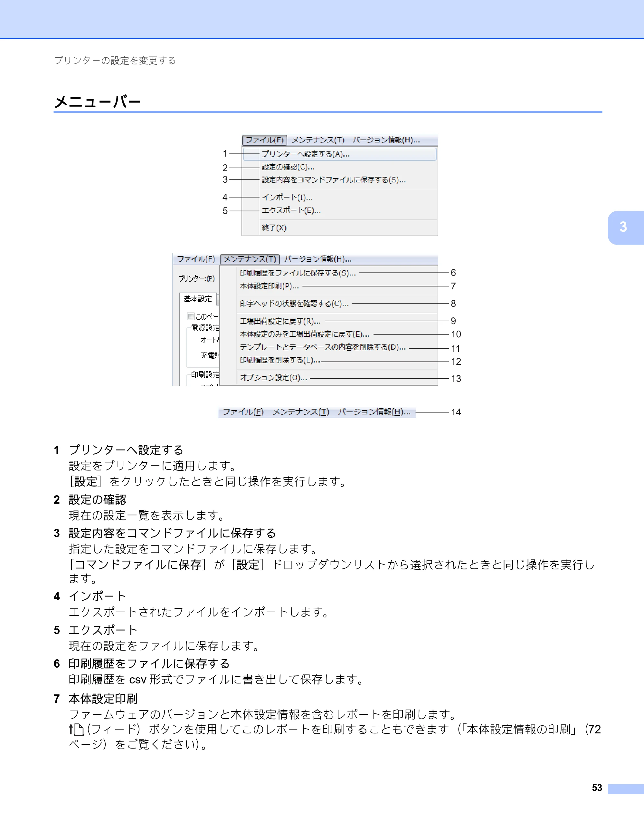Image resolution: width=644 pixels, height=832 pixels.
Task: Click highlighted ファイル(F) above the open File menu
Action: (265, 140)
